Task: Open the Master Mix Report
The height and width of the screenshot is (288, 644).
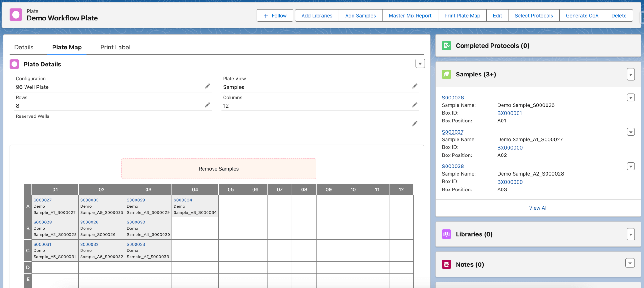Action: 410,16
